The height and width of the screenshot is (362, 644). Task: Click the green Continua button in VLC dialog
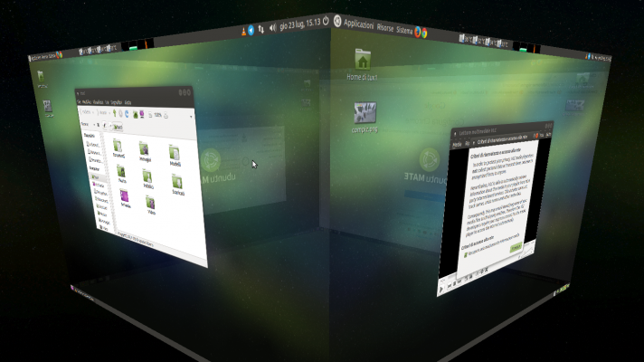coord(516,247)
